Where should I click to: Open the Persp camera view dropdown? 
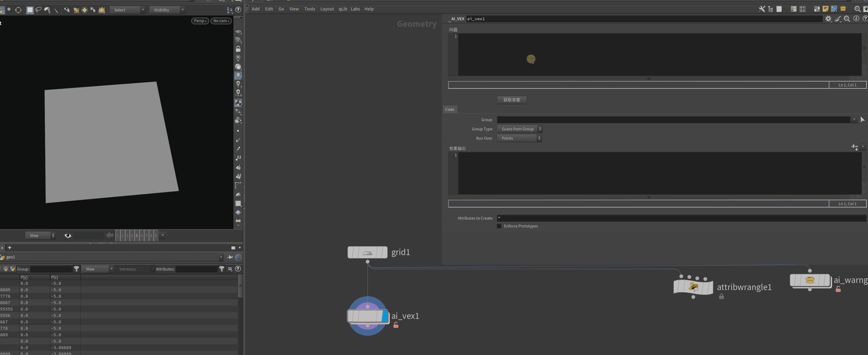[200, 20]
